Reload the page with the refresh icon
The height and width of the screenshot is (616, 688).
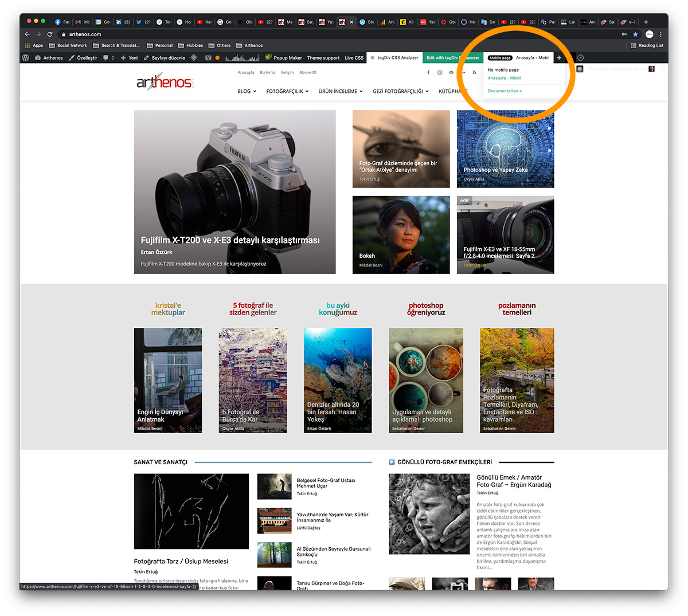pos(50,34)
